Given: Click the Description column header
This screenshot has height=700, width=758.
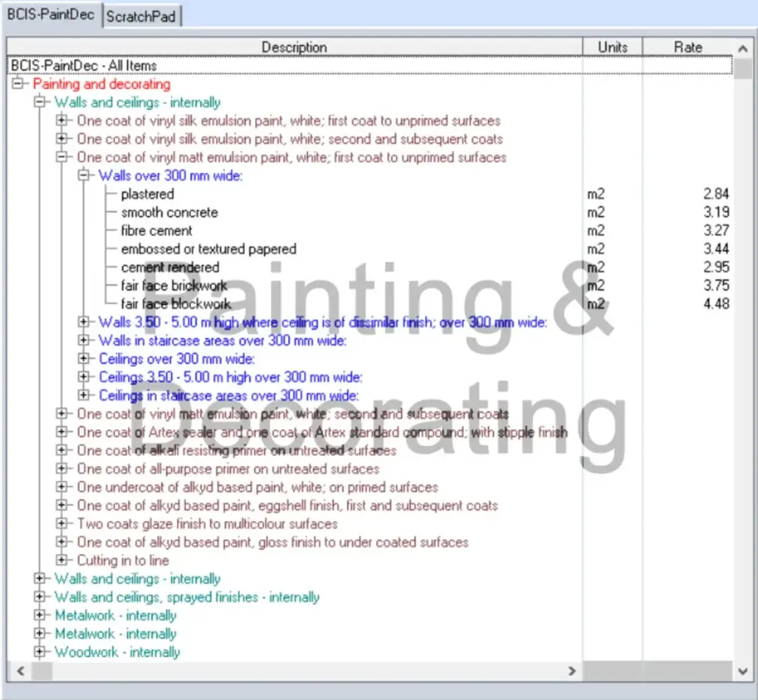Looking at the screenshot, I should coord(295,47).
